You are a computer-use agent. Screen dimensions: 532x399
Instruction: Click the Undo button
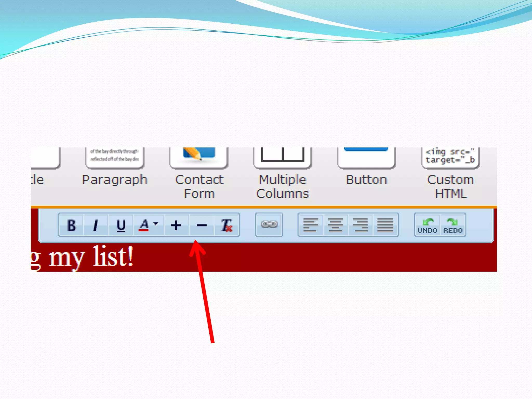click(x=427, y=225)
